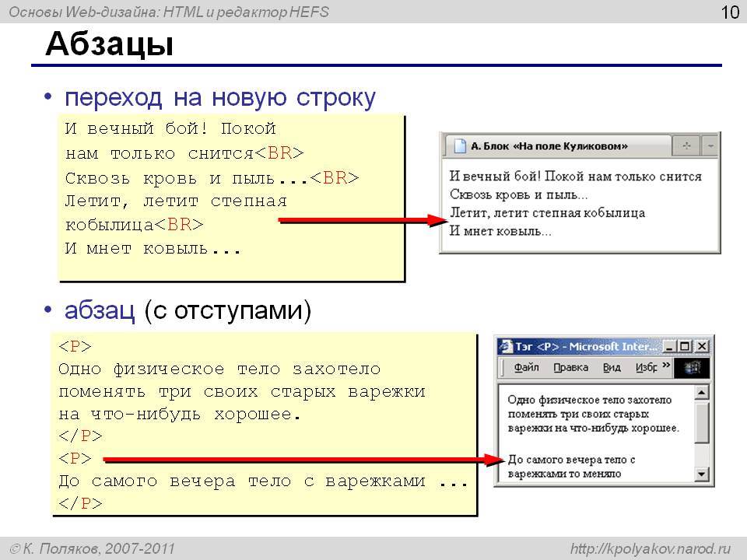Click the rendered line «И мнет ковыль...» in browser
The width and height of the screenshot is (747, 560).
[500, 231]
